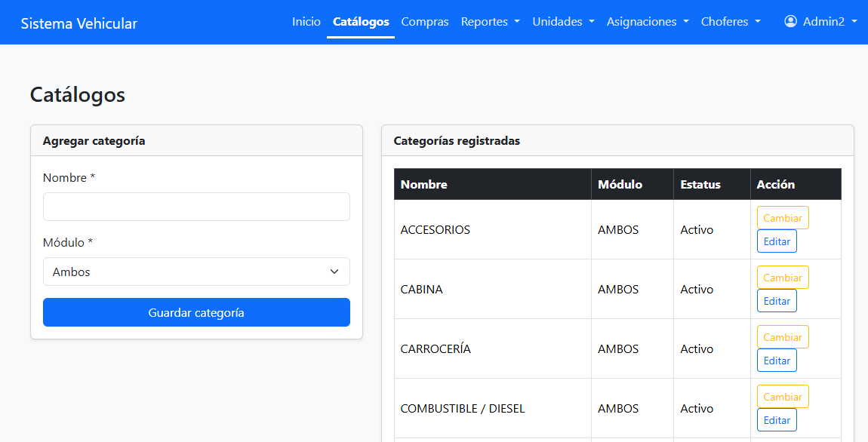Click the Categorías registradas card header
Viewport: 868px width, 442px height.
pyautogui.click(x=617, y=140)
